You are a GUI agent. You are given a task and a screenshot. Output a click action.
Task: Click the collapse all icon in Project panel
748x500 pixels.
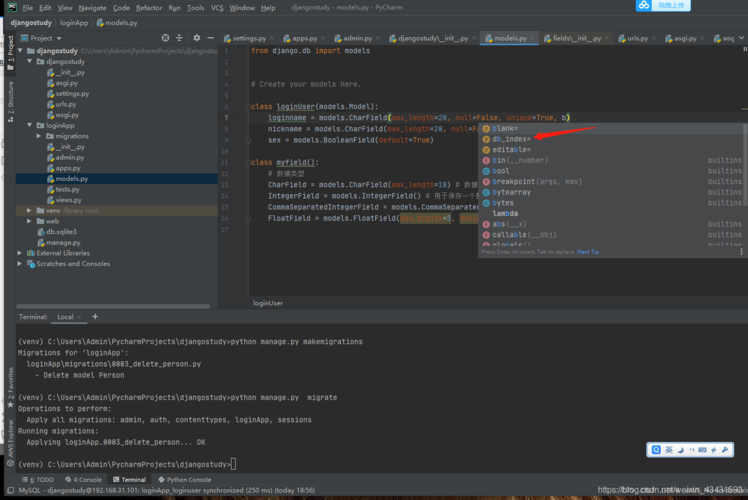click(179, 38)
